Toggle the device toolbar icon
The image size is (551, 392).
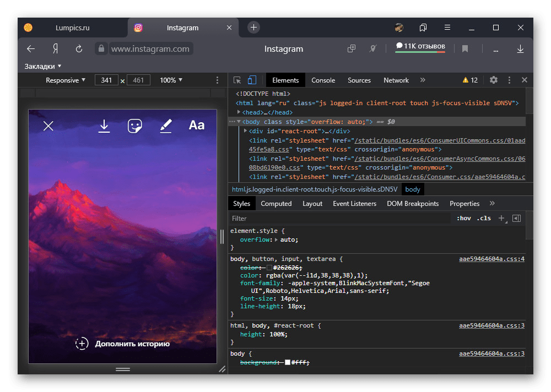(252, 80)
